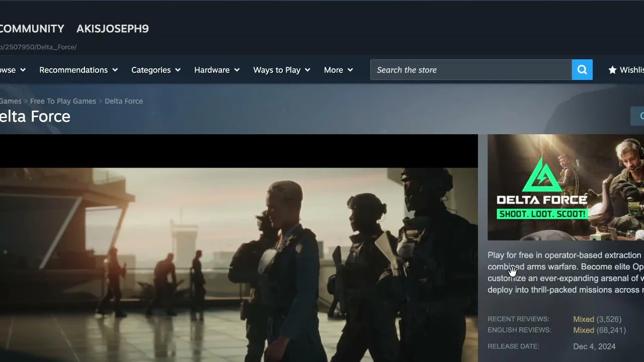Click the Wishlist star icon
The height and width of the screenshot is (362, 644).
pos(612,70)
